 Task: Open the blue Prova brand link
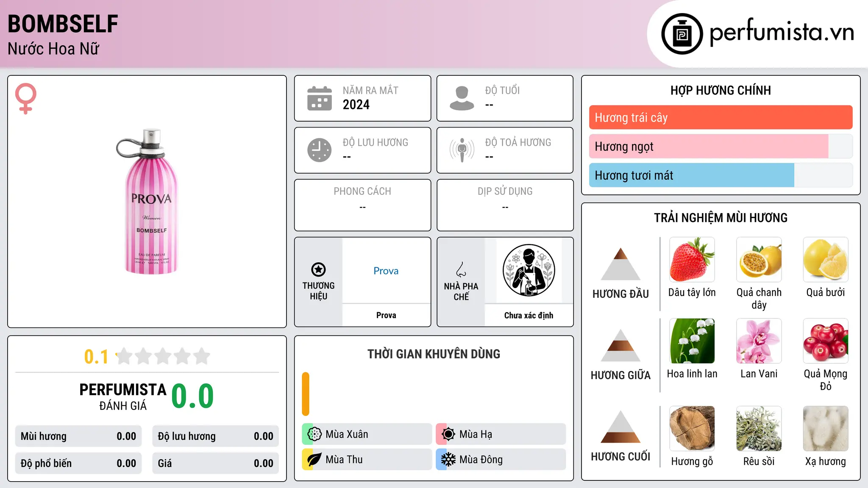[386, 271]
